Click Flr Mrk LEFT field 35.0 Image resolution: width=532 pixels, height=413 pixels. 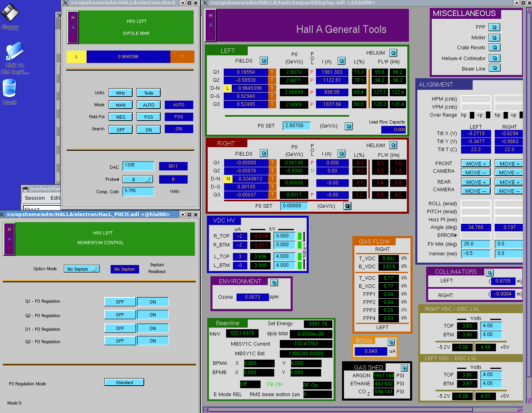click(x=476, y=244)
